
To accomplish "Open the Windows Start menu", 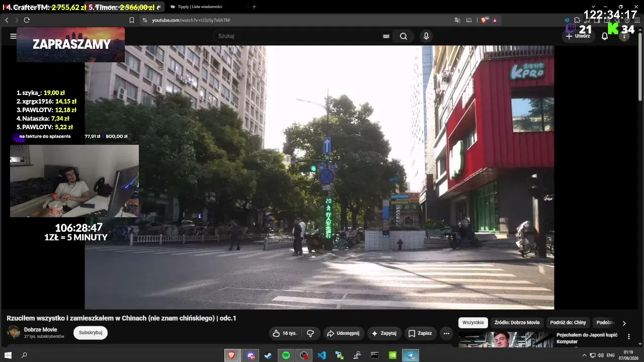I will pyautogui.click(x=8, y=355).
